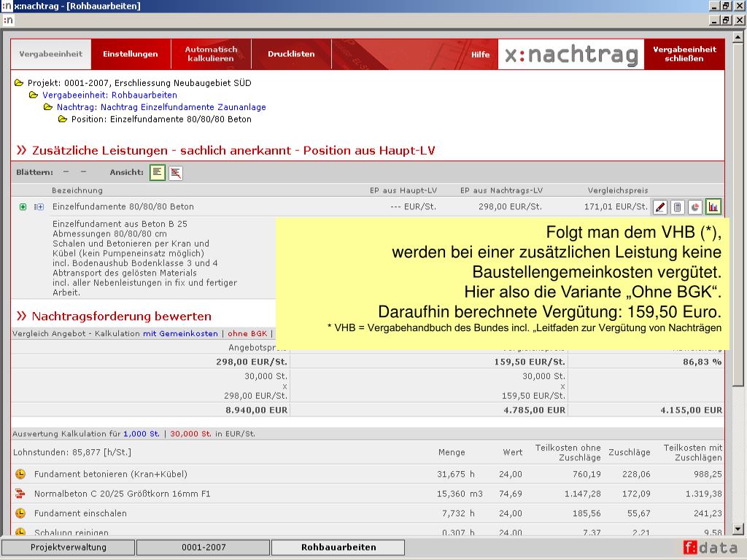Click the 86,83 % deviation value

pos(703,362)
